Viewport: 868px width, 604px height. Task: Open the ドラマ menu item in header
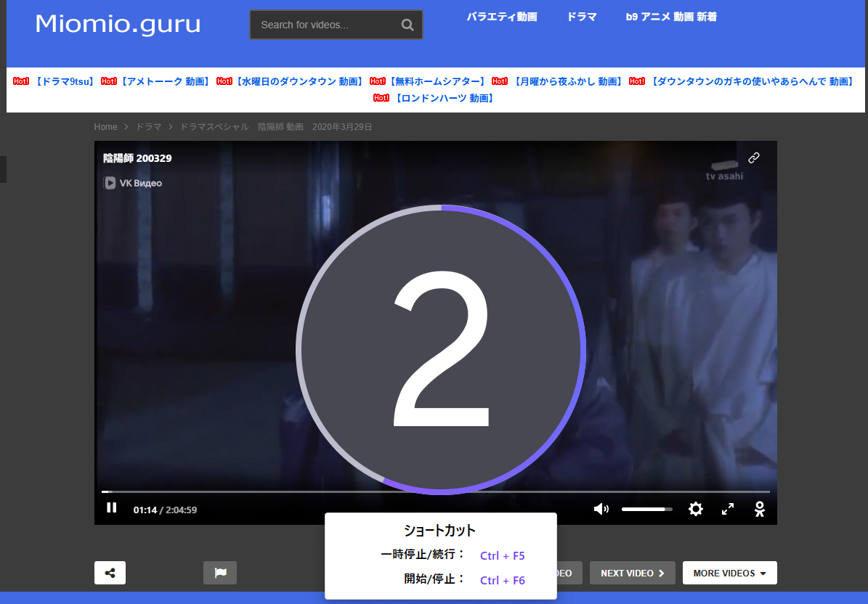[x=582, y=17]
